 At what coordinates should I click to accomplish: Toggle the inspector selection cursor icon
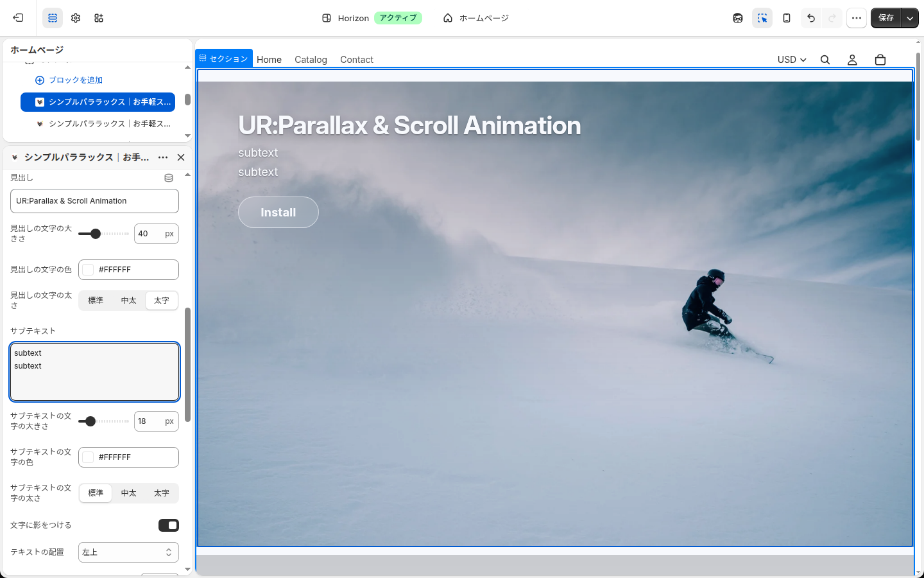[762, 18]
